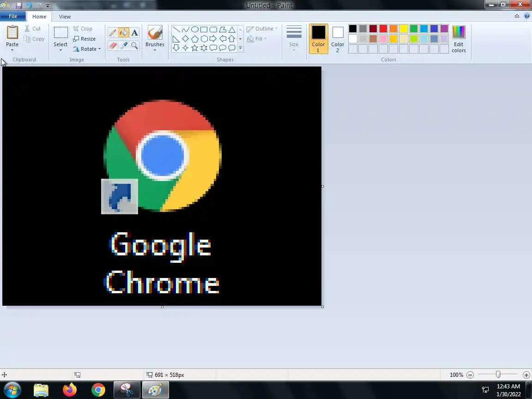The image size is (532, 399).
Task: Click the Paste clipboard icon
Action: point(12,33)
